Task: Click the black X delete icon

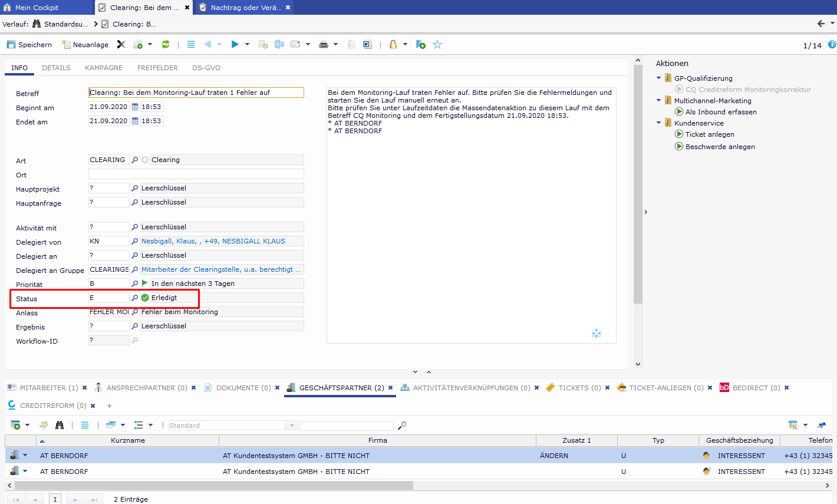Action: point(121,45)
